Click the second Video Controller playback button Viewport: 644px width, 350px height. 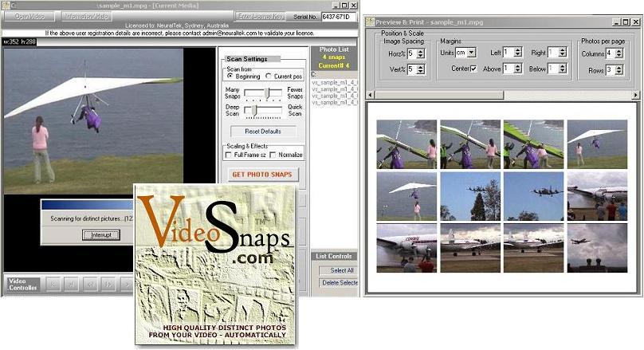pyautogui.click(x=71, y=283)
